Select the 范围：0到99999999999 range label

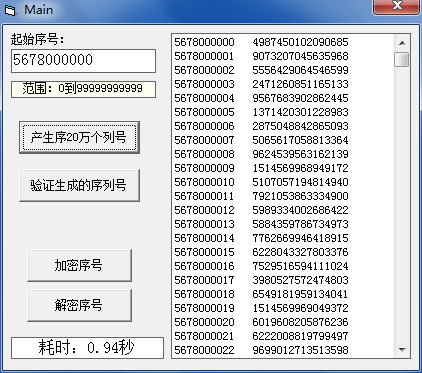[x=83, y=89]
